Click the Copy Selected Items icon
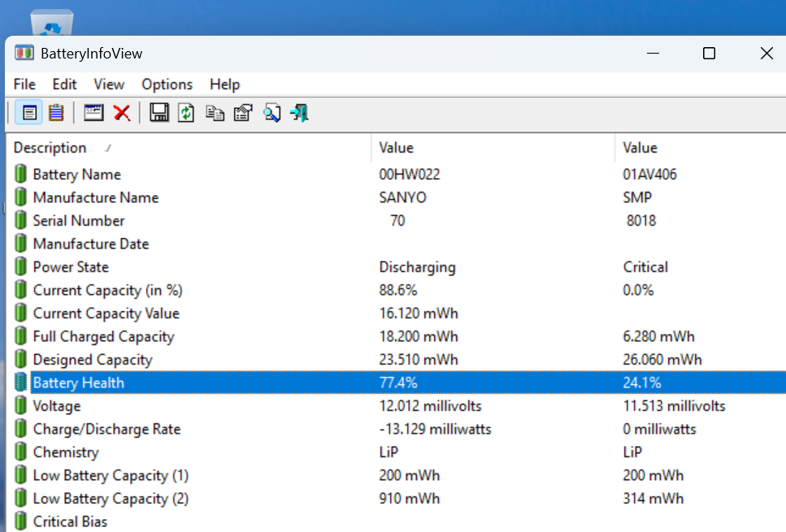 pyautogui.click(x=215, y=113)
